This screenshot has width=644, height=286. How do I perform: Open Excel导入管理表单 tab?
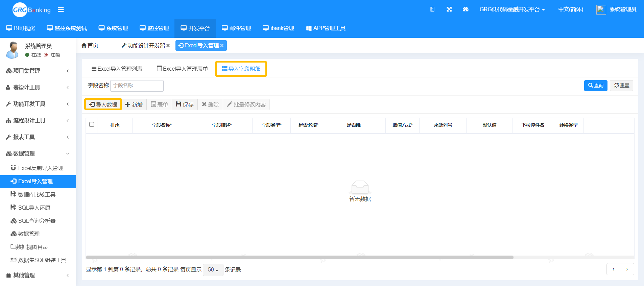pos(182,69)
